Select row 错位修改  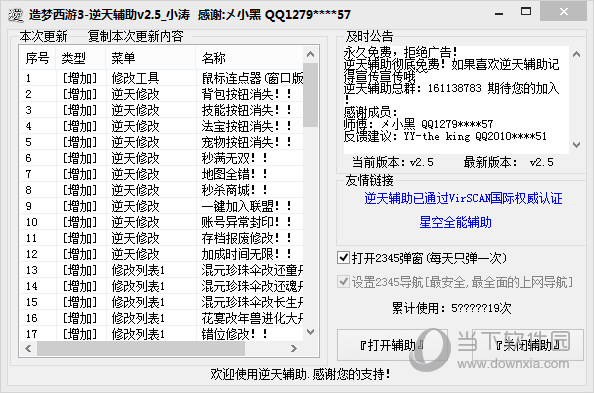coord(161,334)
